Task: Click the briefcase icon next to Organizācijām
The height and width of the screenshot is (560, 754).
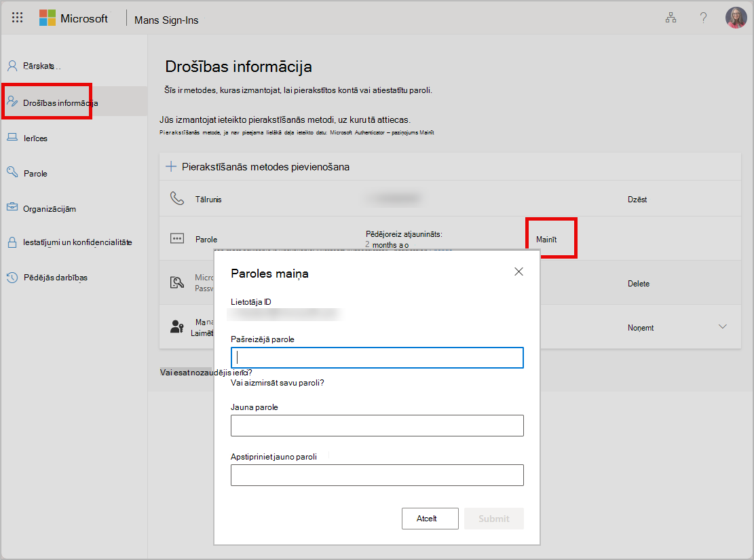Action: tap(12, 207)
